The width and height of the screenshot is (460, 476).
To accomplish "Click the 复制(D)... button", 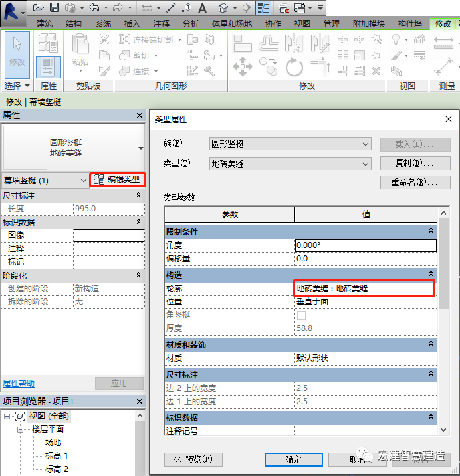I will pos(415,164).
